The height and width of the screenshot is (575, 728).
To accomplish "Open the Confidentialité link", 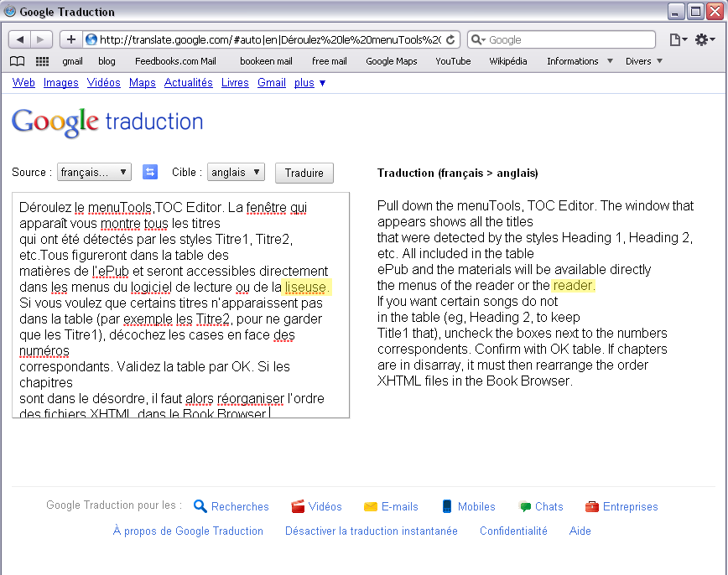I will [513, 531].
